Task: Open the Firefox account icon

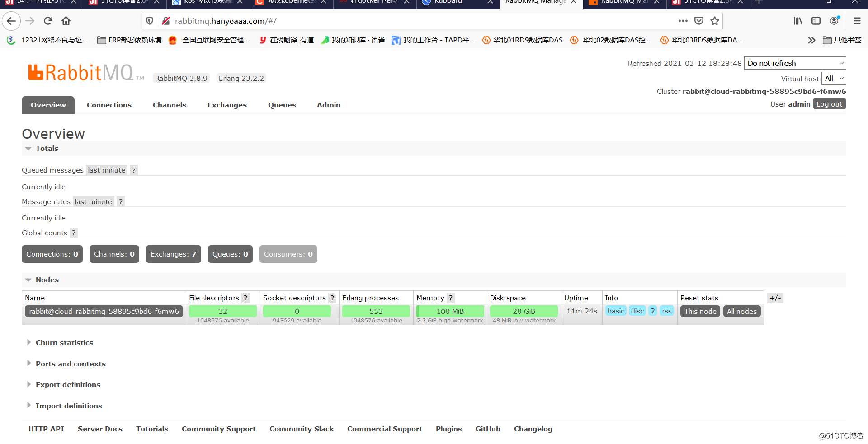Action: (x=835, y=21)
